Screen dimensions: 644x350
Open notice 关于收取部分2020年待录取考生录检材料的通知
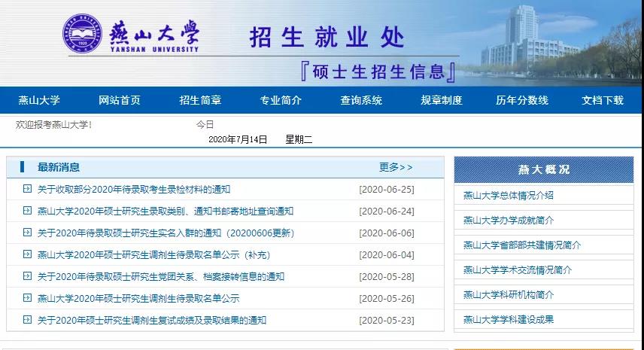point(134,189)
